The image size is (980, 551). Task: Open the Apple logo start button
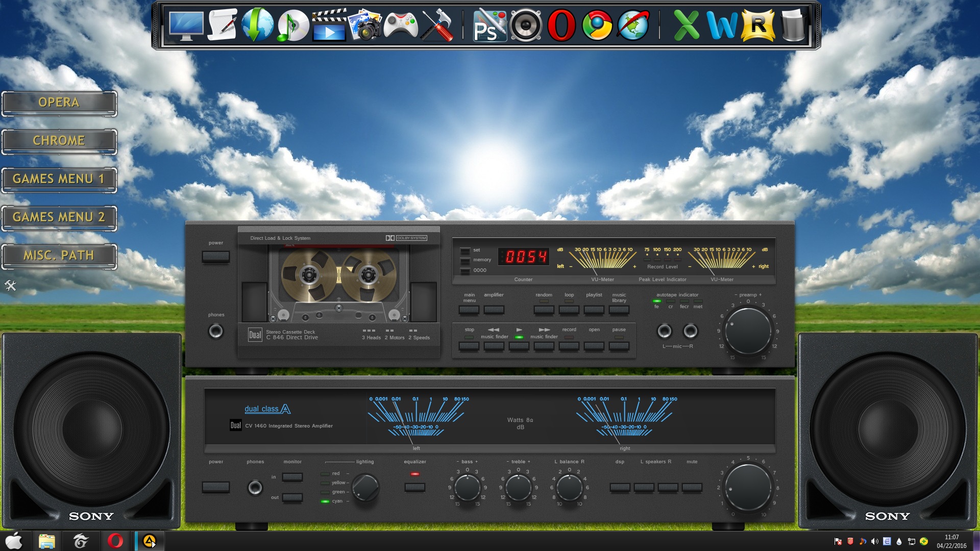[x=14, y=541]
